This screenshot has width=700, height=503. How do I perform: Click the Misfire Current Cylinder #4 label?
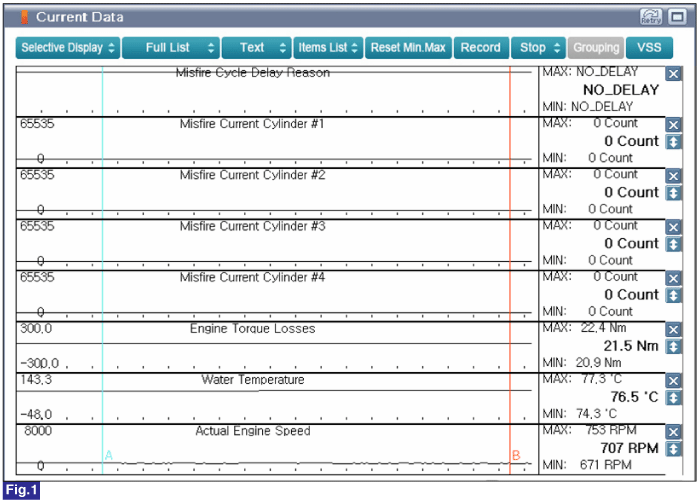[252, 277]
